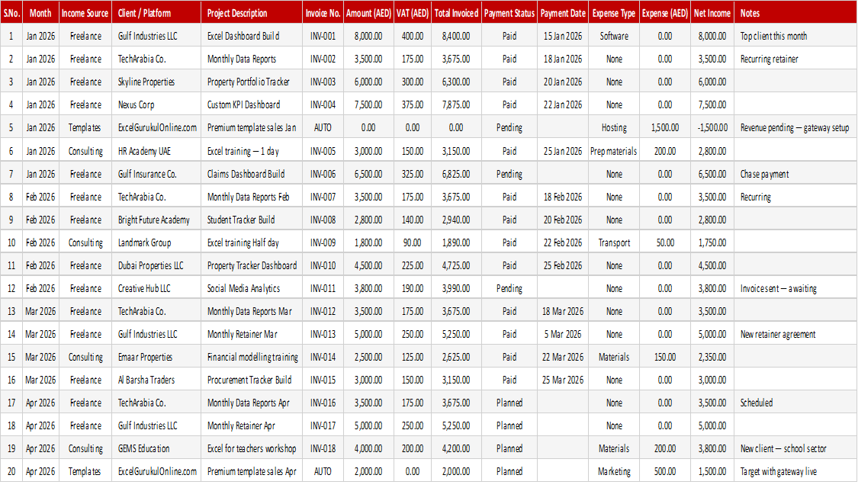
Task: Click the 'Hosting' expense type cell
Action: coord(614,127)
